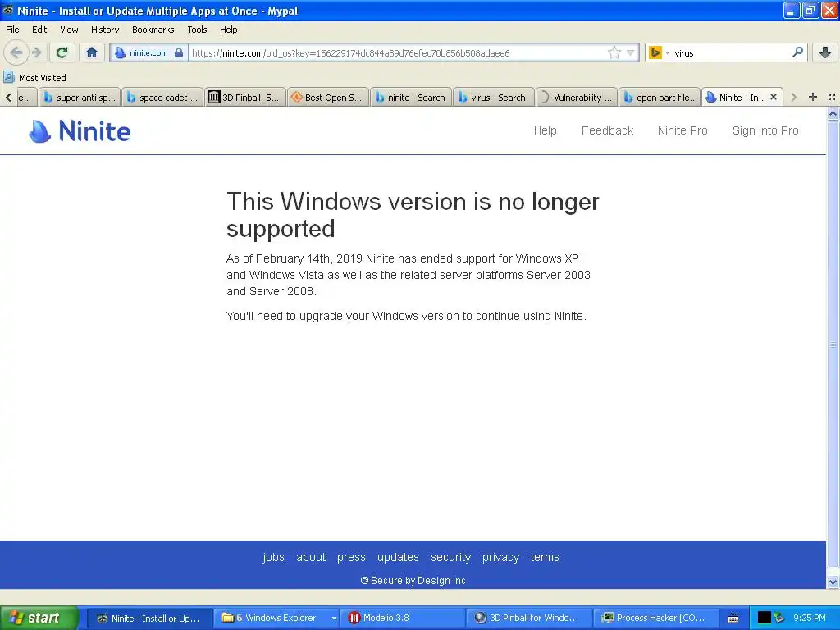Click the 9:25 PM clock
Image resolution: width=840 pixels, height=630 pixels.
coord(809,618)
